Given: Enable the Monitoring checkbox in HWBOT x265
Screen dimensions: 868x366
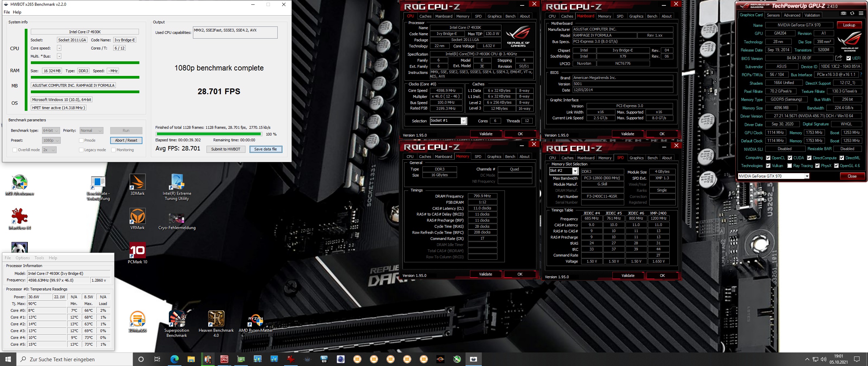Looking at the screenshot, I should click(114, 150).
